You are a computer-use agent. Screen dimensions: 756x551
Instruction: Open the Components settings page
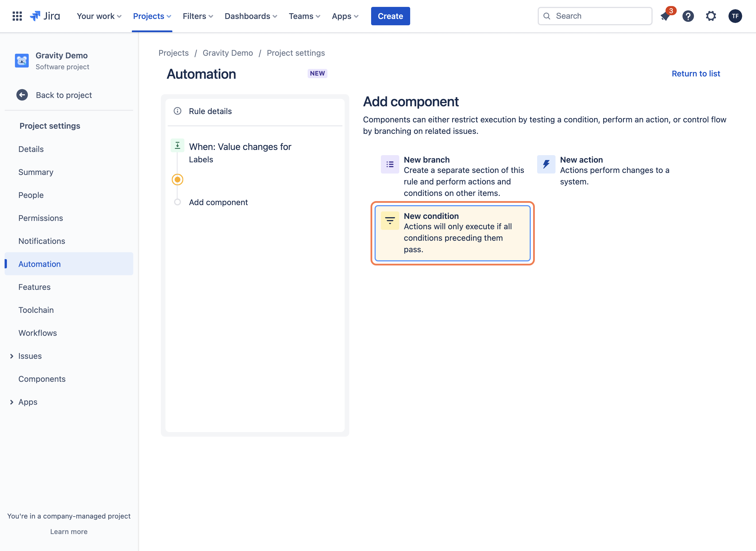click(x=42, y=379)
